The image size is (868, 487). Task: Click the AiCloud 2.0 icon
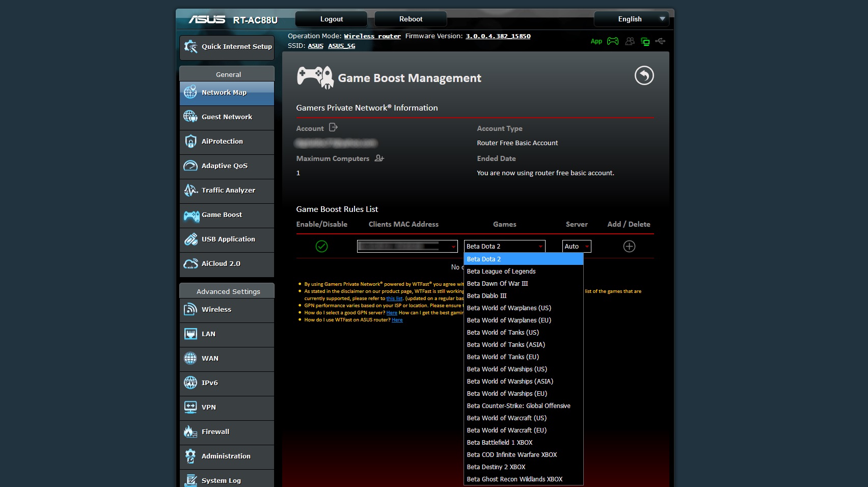click(191, 264)
